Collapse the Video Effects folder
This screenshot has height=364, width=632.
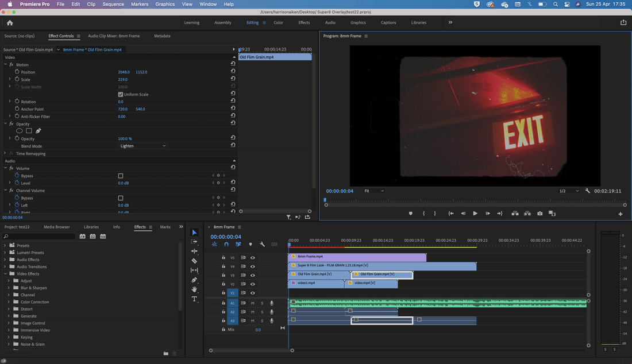click(x=5, y=274)
